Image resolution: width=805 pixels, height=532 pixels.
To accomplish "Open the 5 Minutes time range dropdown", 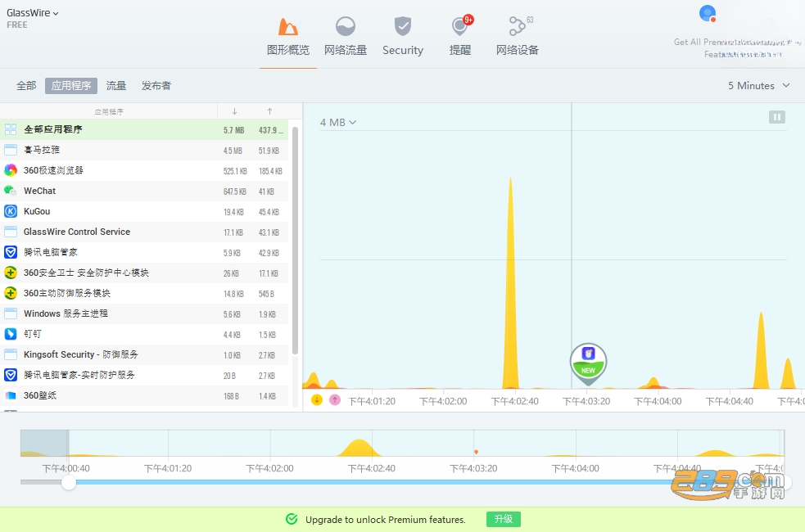I will tap(758, 86).
